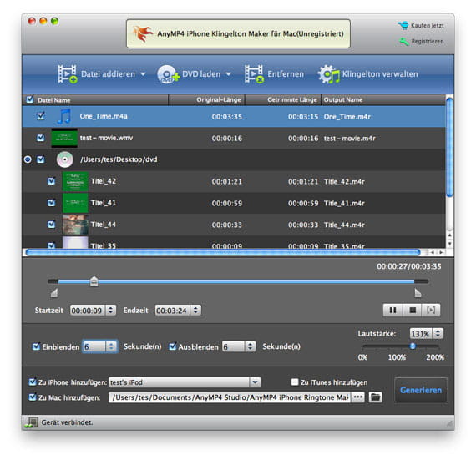
Task: Toggle Zu Mac hinzufügen checkbox
Action: click(33, 397)
